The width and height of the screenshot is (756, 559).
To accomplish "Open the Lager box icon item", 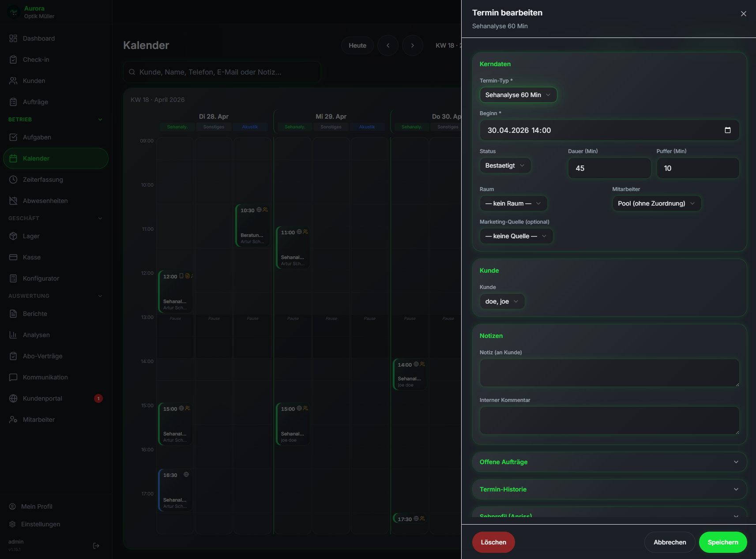I will tap(13, 236).
